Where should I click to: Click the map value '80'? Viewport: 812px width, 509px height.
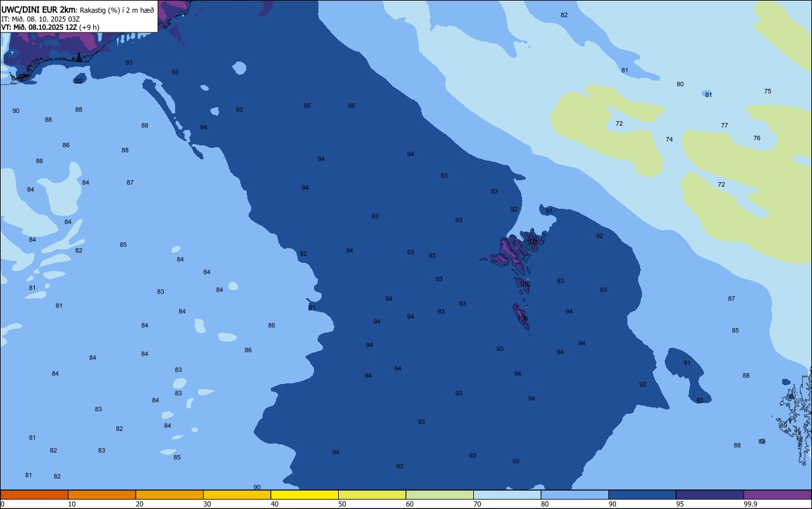point(680,84)
